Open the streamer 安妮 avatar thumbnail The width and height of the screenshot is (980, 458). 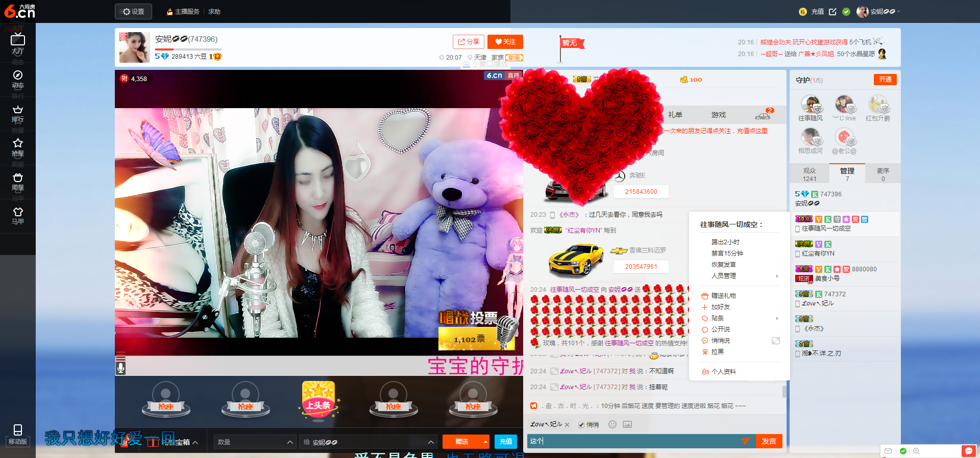coord(134,47)
